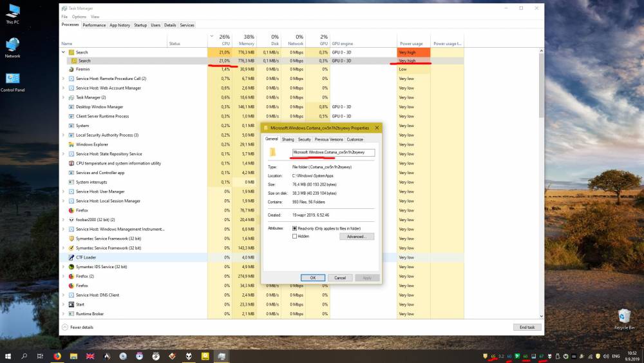This screenshot has width=644, height=363.
Task: Open the Customize tab in Properties
Action: pos(355,140)
